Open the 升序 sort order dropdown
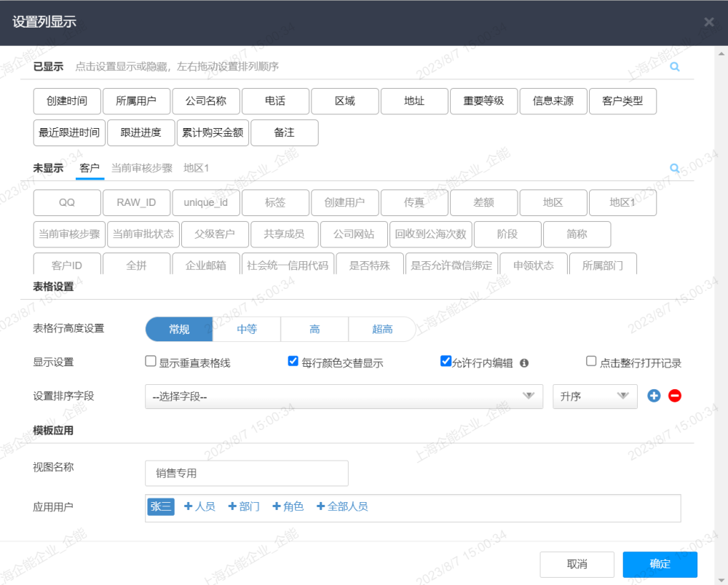Image resolution: width=728 pixels, height=585 pixels. 595,397
